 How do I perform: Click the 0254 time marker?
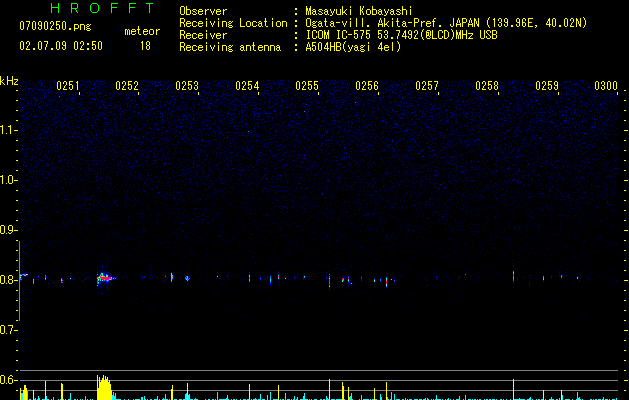247,86
